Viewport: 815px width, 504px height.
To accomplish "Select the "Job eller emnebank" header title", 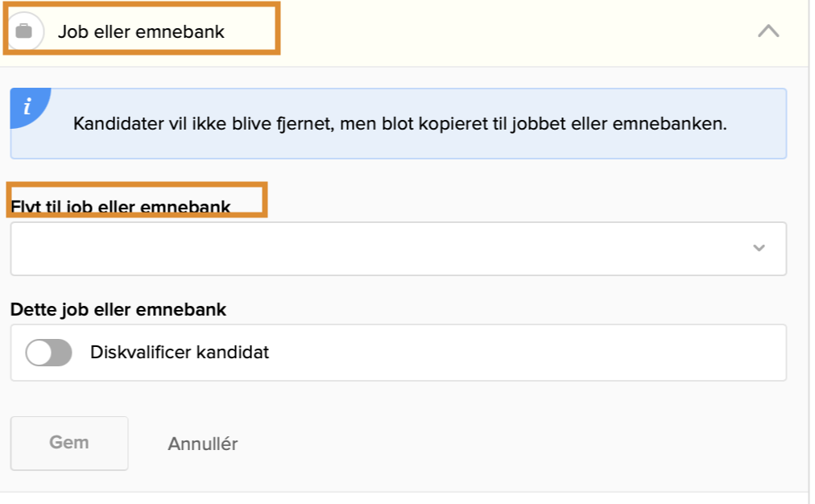I will point(141,32).
